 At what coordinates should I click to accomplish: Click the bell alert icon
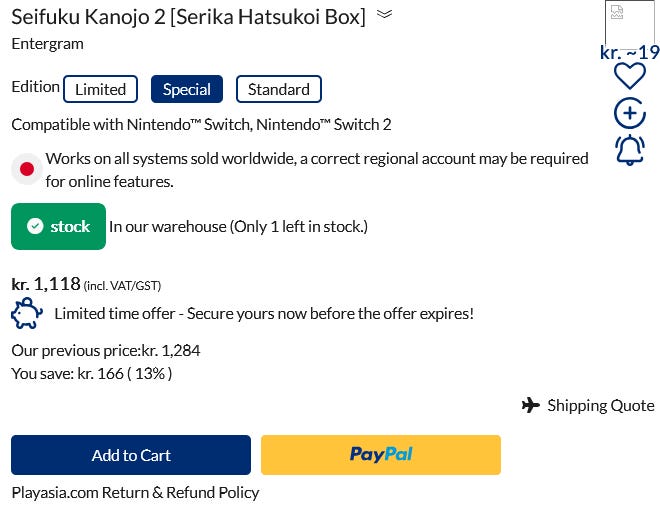tap(629, 150)
